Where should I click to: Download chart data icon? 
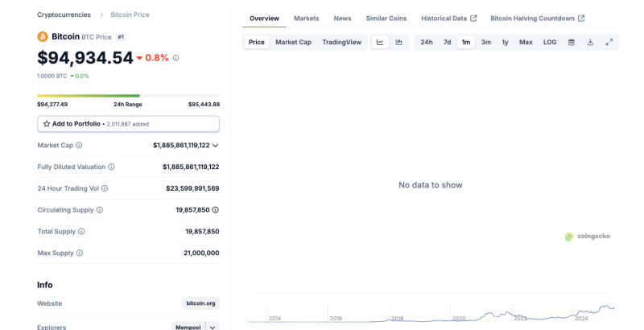[x=590, y=43]
